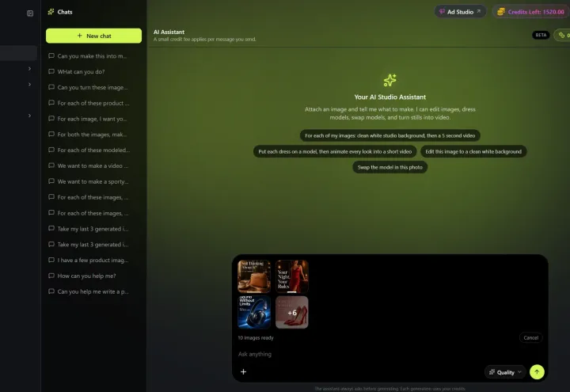The image size is (570, 392).
Task: Choose 'Edit this image to a clean white background'
Action: [473, 151]
